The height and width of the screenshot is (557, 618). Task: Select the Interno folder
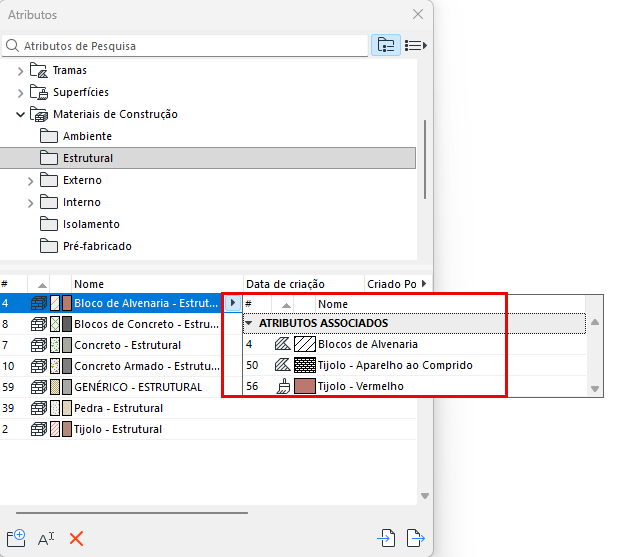coord(82,202)
